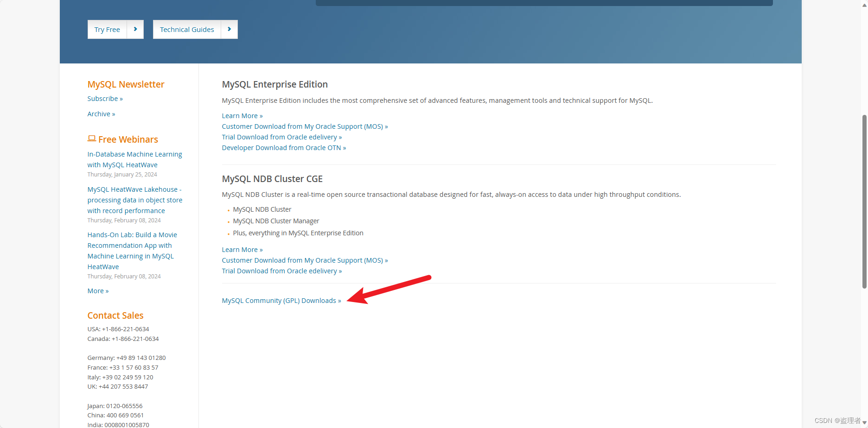868x428 pixels.
Task: Click the arrow beside Technical Guides
Action: click(x=230, y=30)
